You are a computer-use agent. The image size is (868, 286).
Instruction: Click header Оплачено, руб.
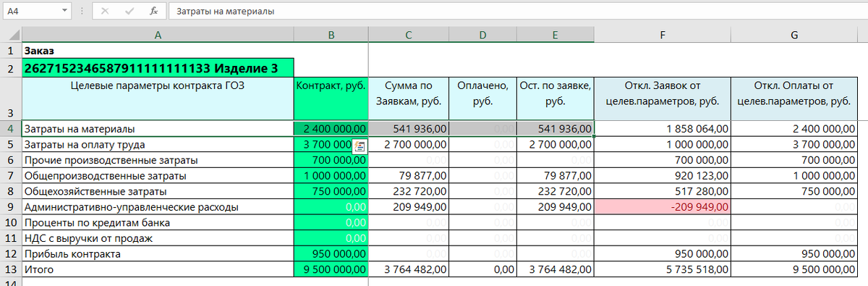pyautogui.click(x=483, y=98)
